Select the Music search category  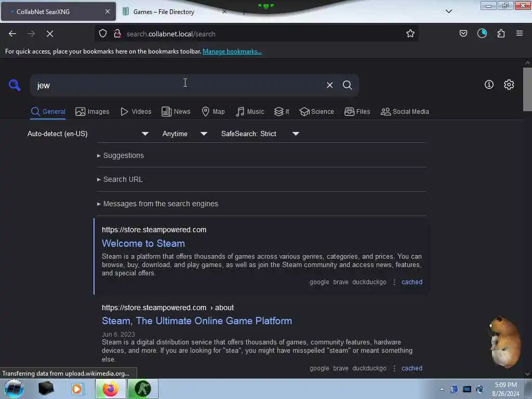point(250,112)
